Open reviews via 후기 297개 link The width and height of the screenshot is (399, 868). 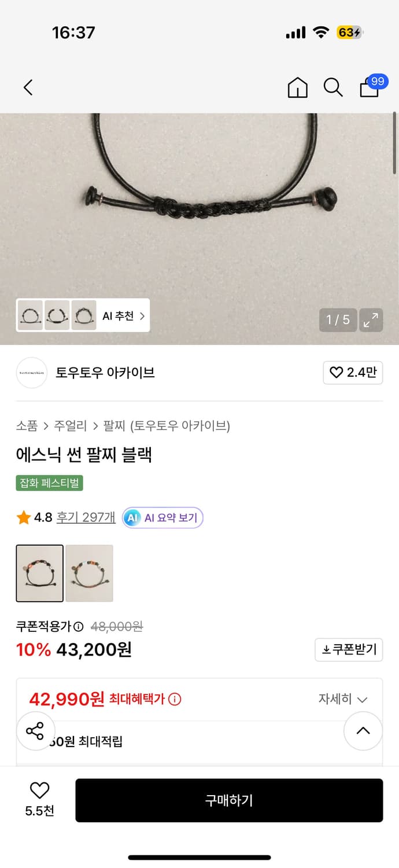[85, 517]
